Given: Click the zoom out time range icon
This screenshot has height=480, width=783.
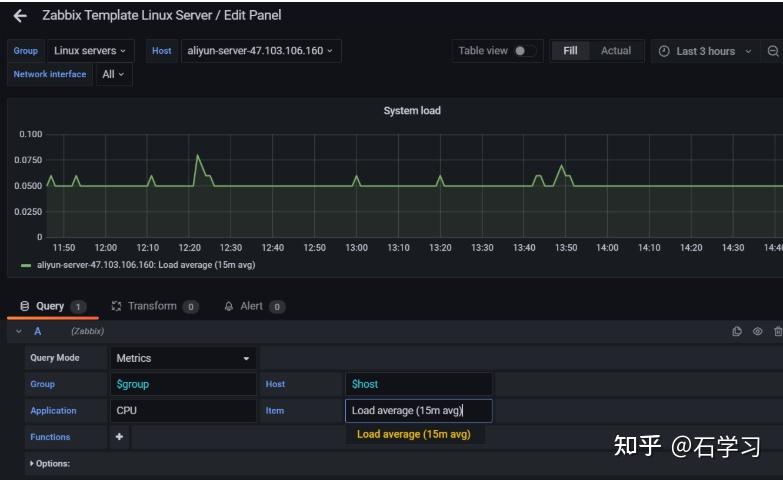Looking at the screenshot, I should pyautogui.click(x=773, y=51).
